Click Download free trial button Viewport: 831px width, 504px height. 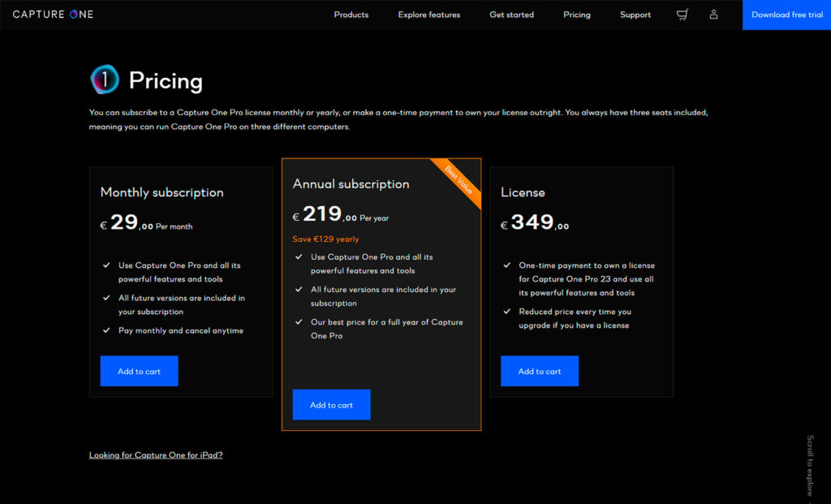(786, 15)
